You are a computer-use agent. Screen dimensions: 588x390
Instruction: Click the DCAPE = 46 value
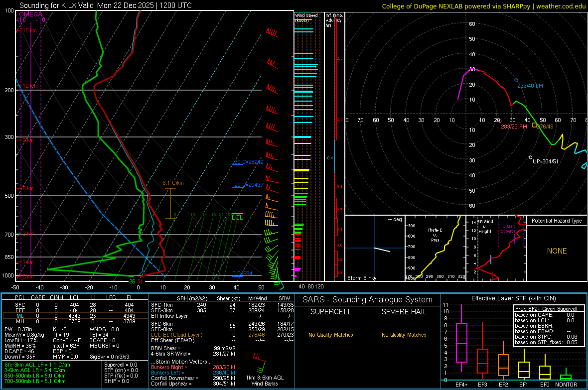19,351
